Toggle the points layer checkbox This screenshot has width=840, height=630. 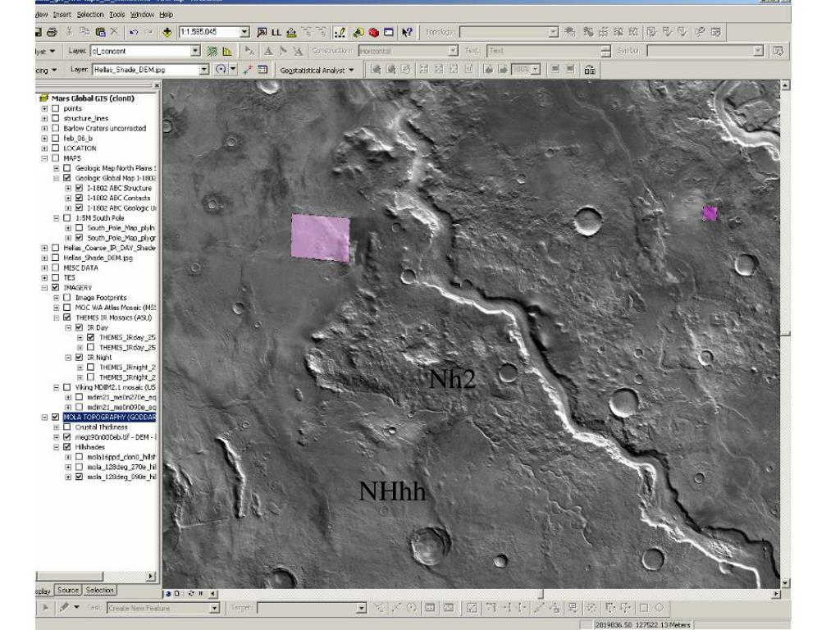pos(55,108)
